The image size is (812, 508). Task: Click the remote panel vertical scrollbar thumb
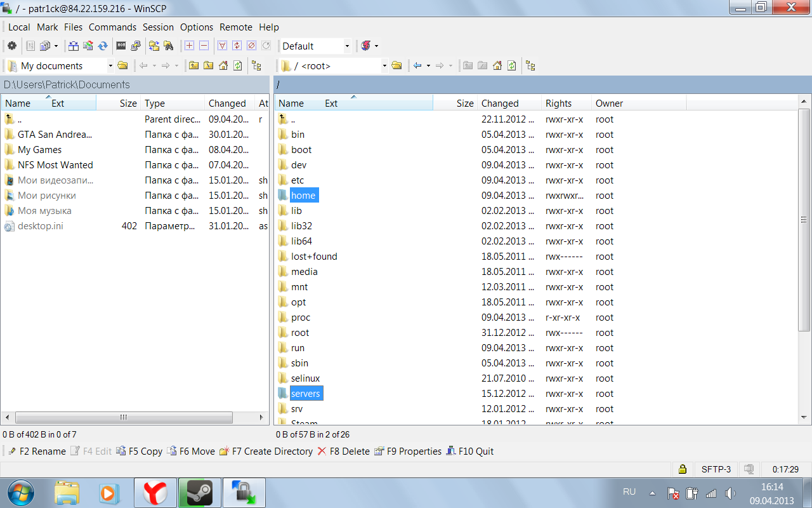click(804, 220)
